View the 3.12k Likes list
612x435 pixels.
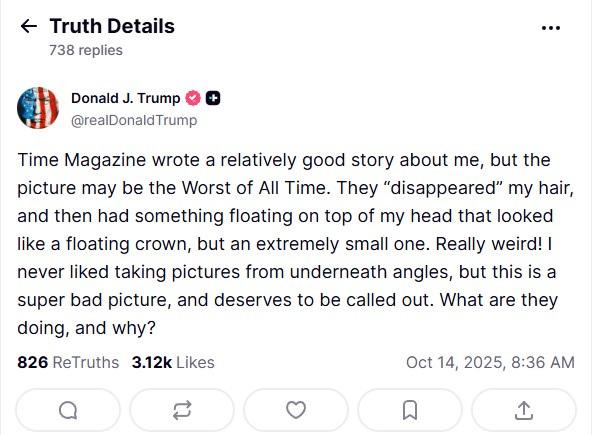tap(173, 362)
